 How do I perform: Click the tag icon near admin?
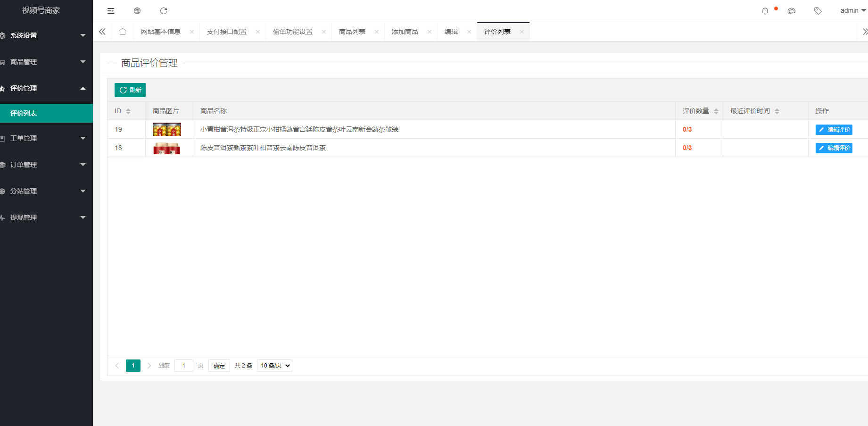(818, 11)
